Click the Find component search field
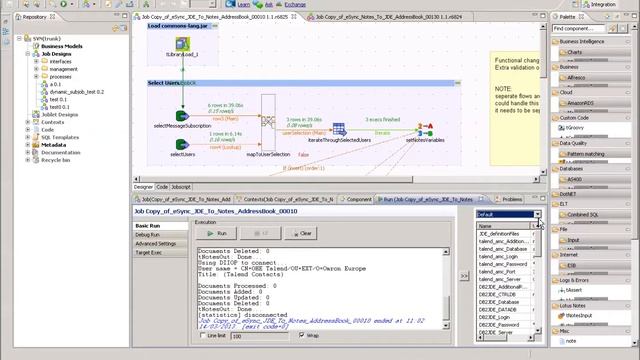This screenshot has height=360, width=640. 578,29
